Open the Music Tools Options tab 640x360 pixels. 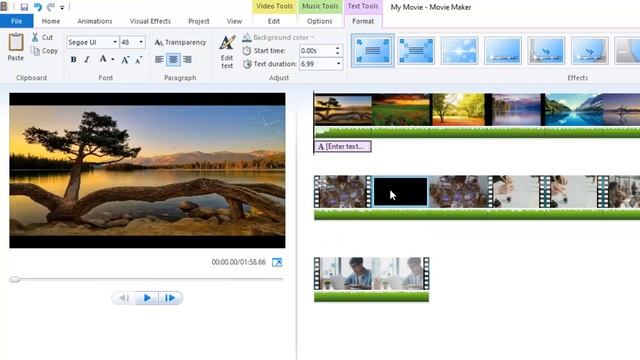tap(320, 21)
